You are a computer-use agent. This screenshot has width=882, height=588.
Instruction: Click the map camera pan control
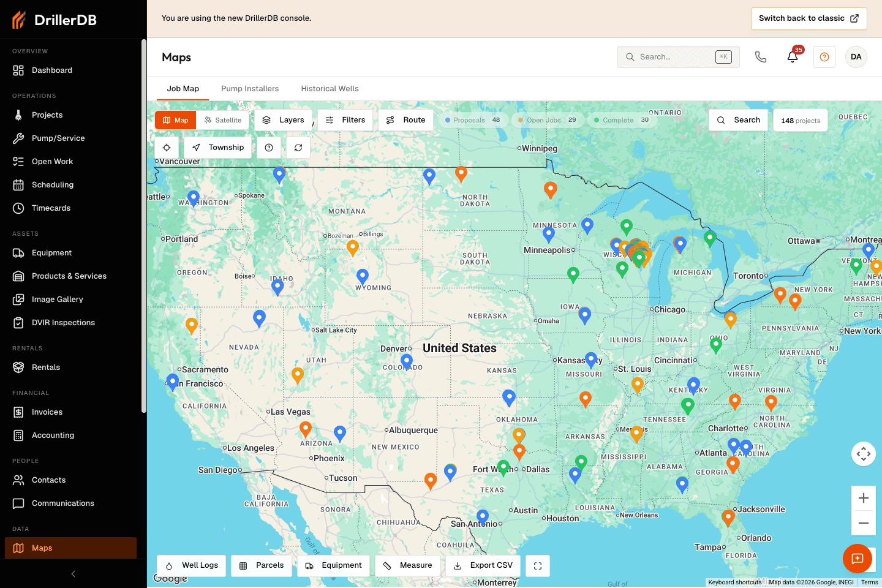pos(864,454)
